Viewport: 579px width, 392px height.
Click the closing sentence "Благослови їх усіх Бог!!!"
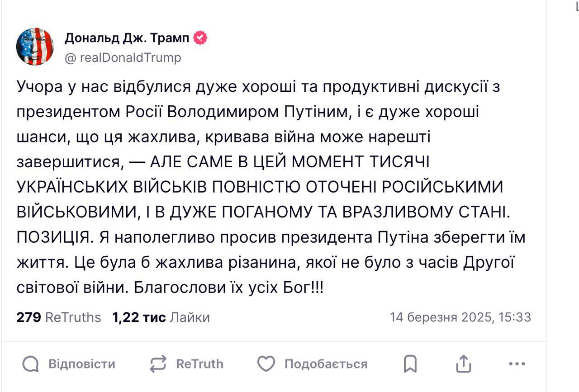229,288
